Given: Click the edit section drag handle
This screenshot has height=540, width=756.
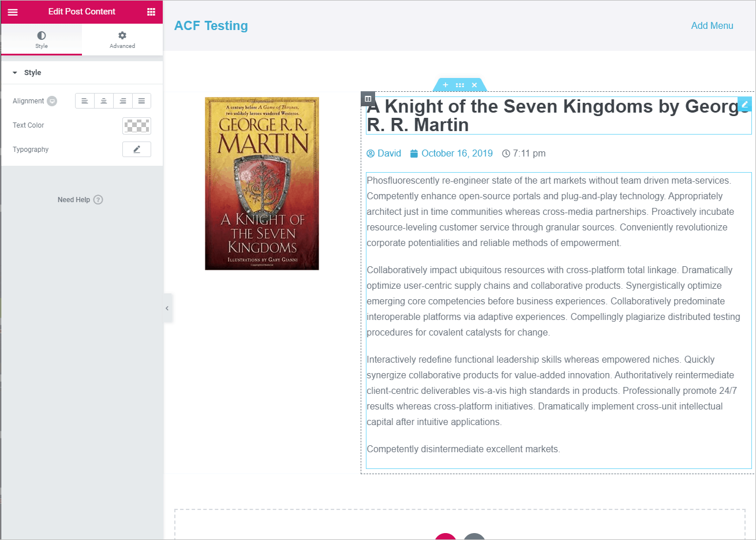Looking at the screenshot, I should (460, 85).
